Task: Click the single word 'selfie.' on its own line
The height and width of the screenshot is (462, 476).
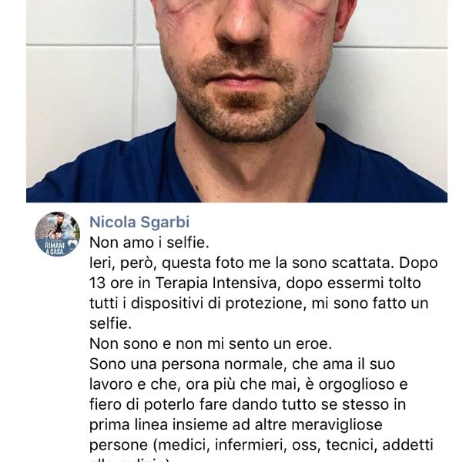Action: pyautogui.click(x=110, y=323)
